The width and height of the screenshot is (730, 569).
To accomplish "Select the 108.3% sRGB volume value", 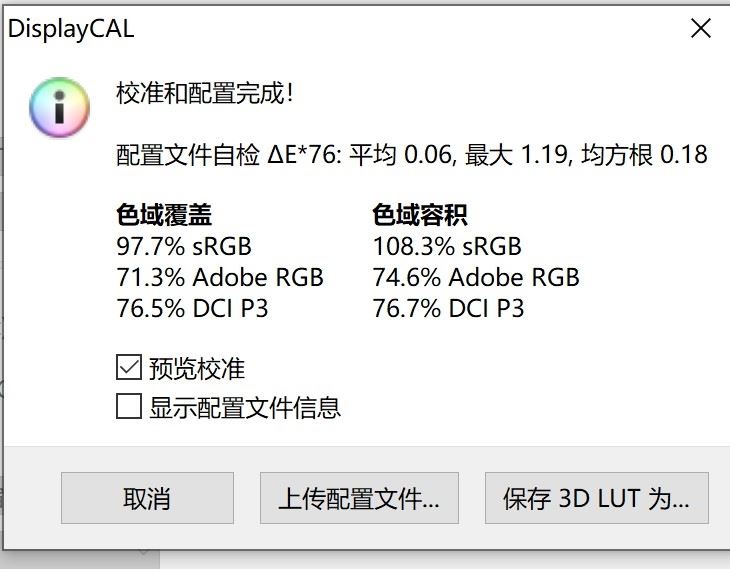I will pyautogui.click(x=447, y=246).
